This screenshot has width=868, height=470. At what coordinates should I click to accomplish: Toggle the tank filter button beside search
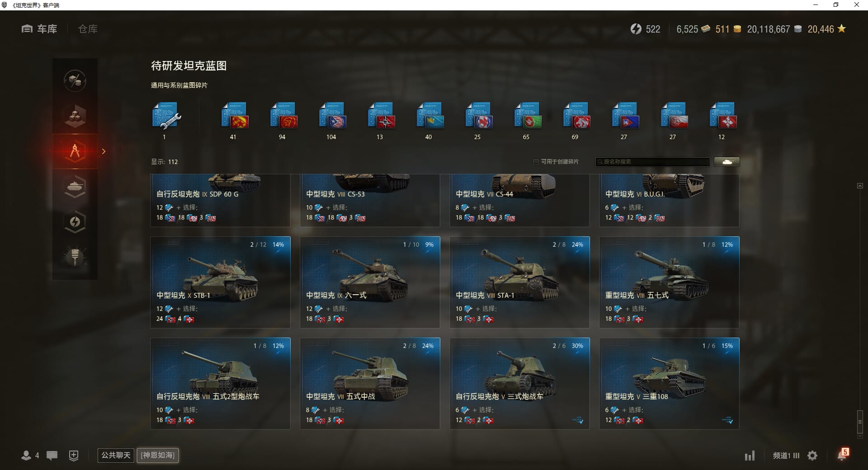coord(727,162)
